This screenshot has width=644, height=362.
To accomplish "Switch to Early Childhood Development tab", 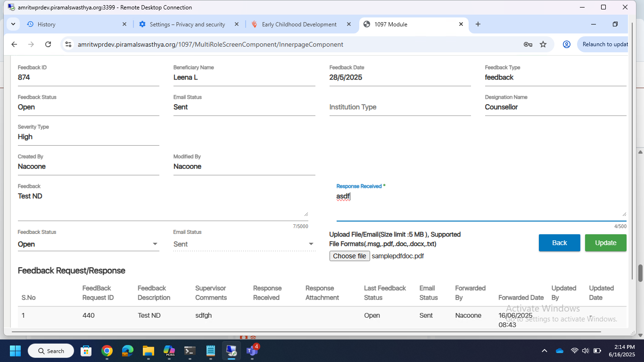I will (x=301, y=24).
